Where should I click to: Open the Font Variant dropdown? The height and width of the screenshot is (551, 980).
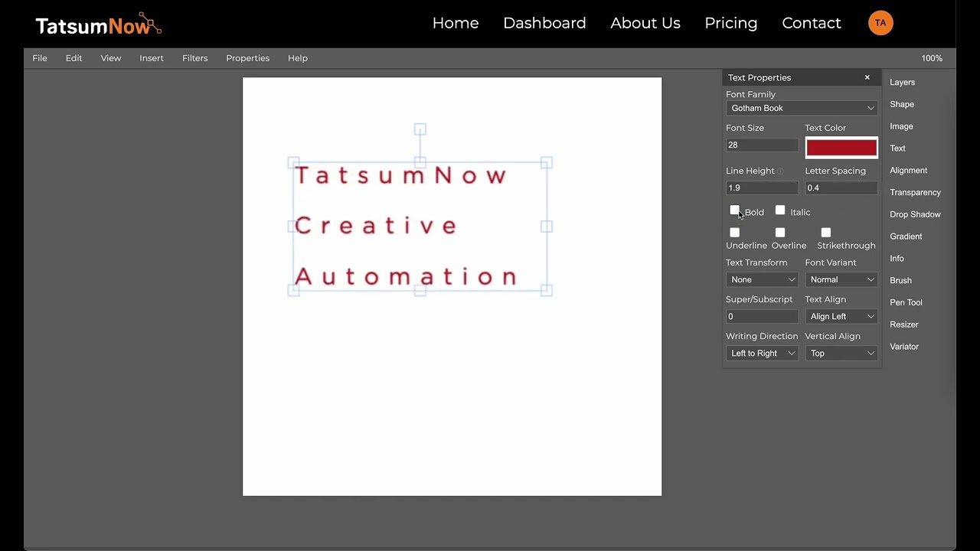[841, 279]
